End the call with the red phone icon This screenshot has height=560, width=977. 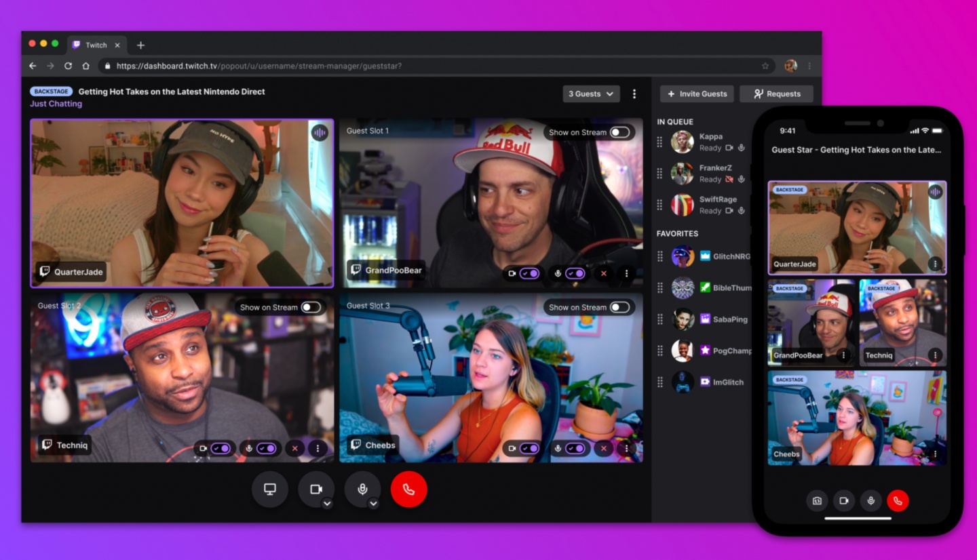point(408,489)
